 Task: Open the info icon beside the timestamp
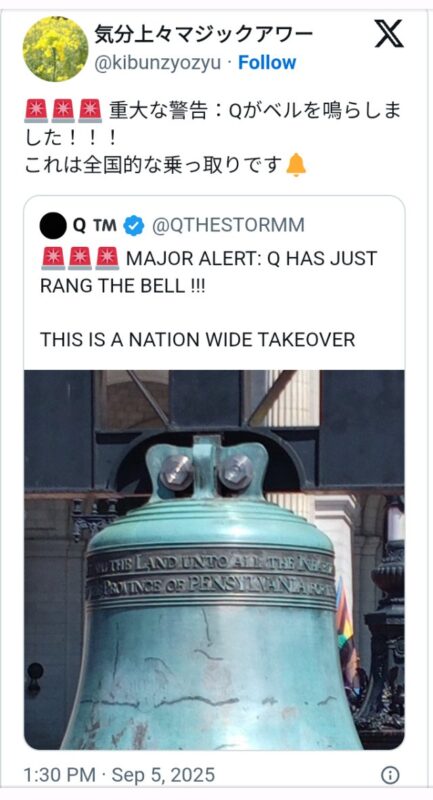pyautogui.click(x=390, y=776)
